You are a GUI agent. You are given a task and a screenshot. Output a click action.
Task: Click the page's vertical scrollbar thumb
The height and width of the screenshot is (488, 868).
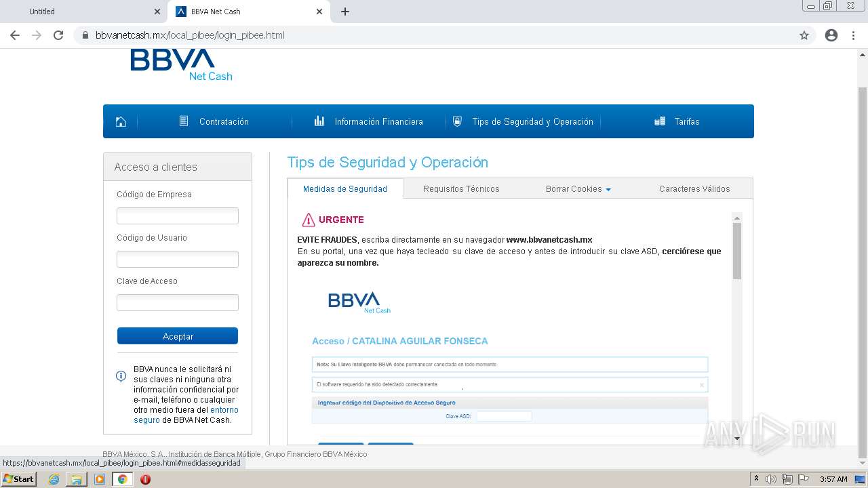coord(863,271)
